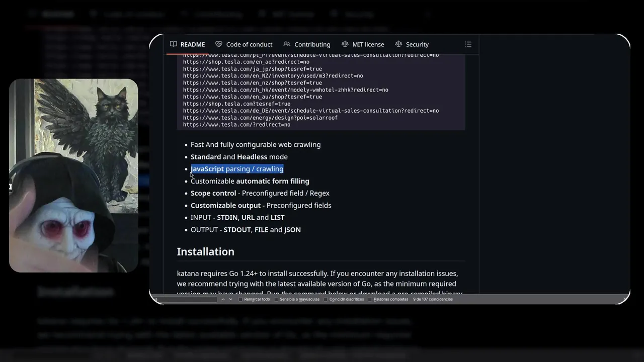Select the MIT license tab

[363, 44]
